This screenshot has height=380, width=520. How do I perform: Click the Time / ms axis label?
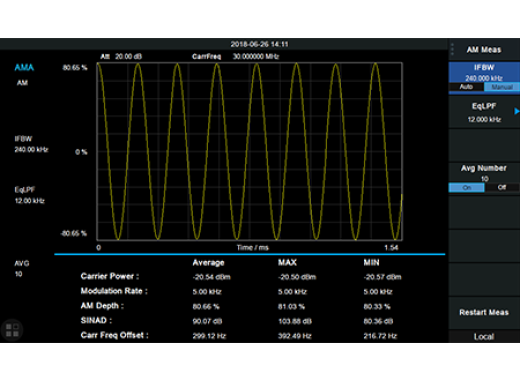coord(252,248)
